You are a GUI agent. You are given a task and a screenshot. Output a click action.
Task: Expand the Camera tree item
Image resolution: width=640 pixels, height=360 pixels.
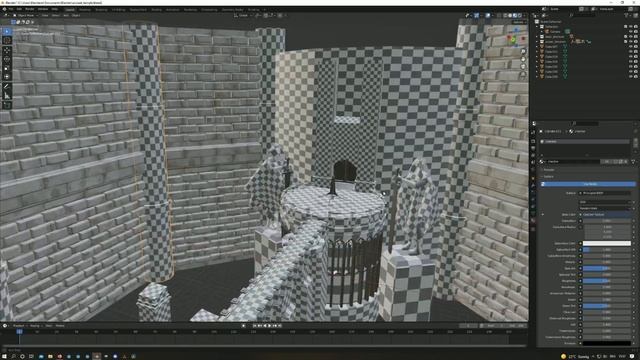pyautogui.click(x=542, y=31)
